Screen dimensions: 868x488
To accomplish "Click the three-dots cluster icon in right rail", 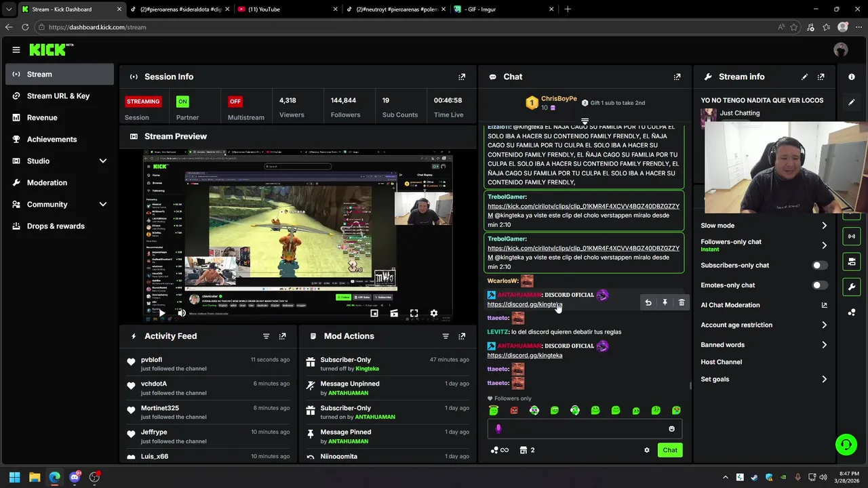I will [852, 312].
